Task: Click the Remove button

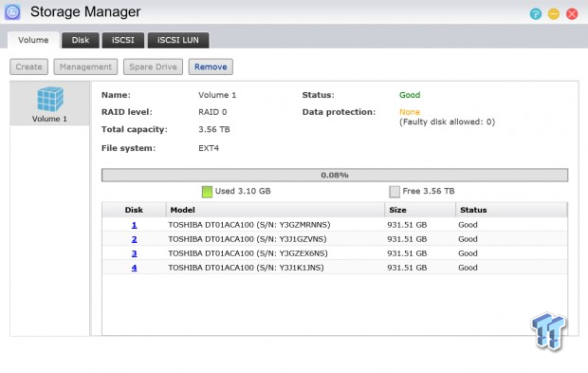Action: [x=211, y=66]
